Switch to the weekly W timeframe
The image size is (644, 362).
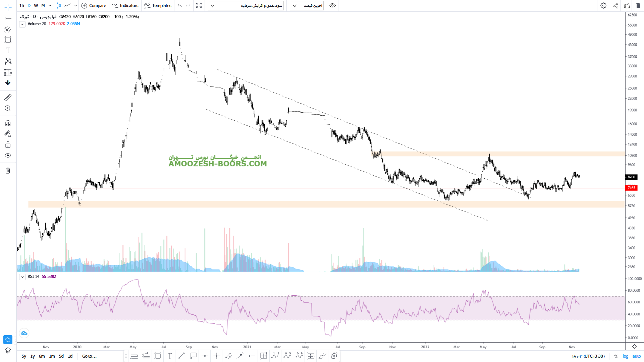[x=36, y=6]
